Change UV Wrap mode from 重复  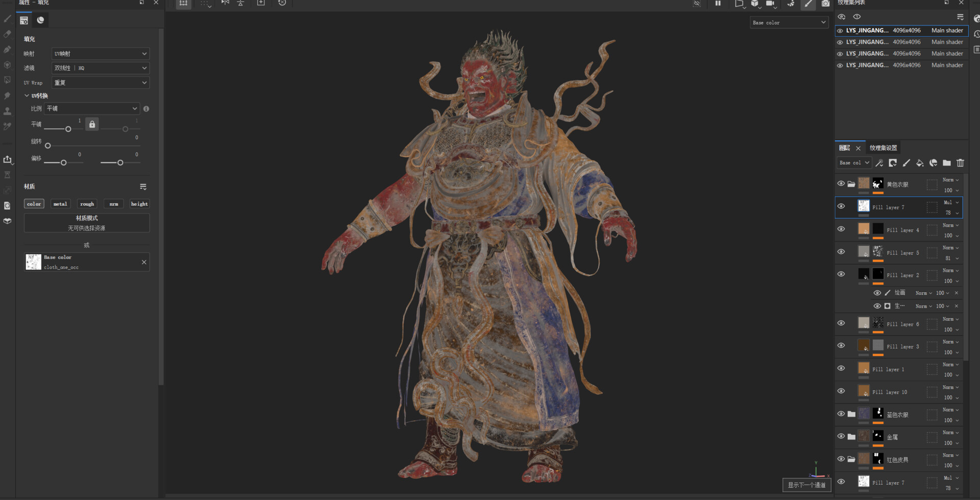coord(100,83)
